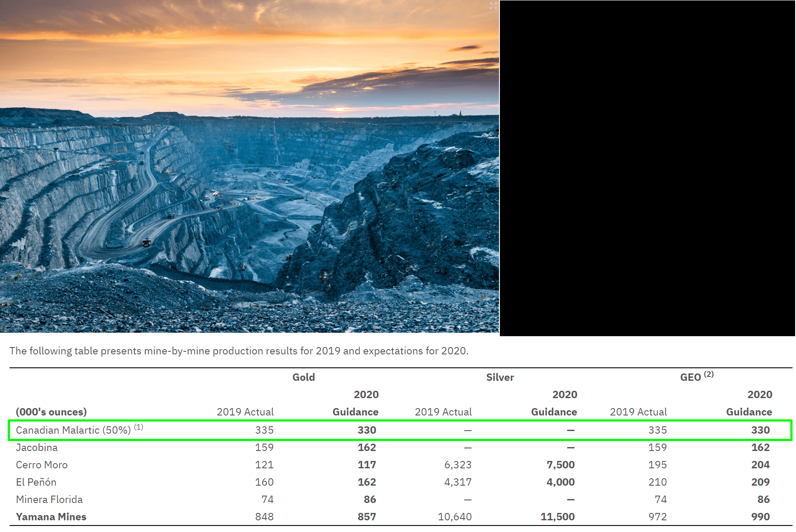Click the GEO (2) column group header
This screenshot has width=796, height=532.
697,376
